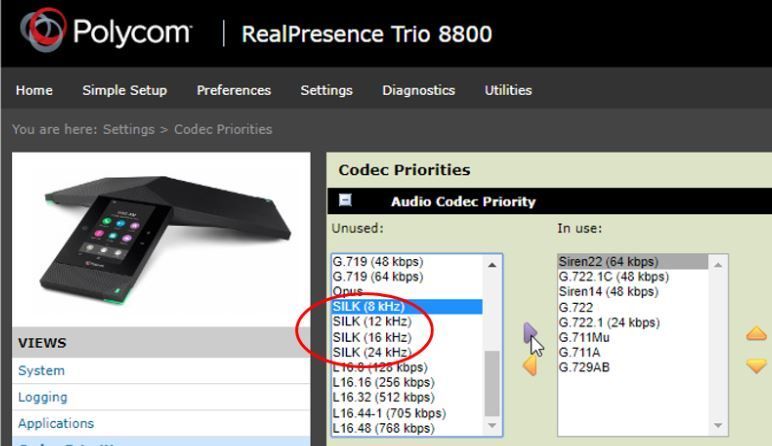Viewport: 772px width, 446px height.
Task: Select G.722 in the In use list
Action: 633,307
